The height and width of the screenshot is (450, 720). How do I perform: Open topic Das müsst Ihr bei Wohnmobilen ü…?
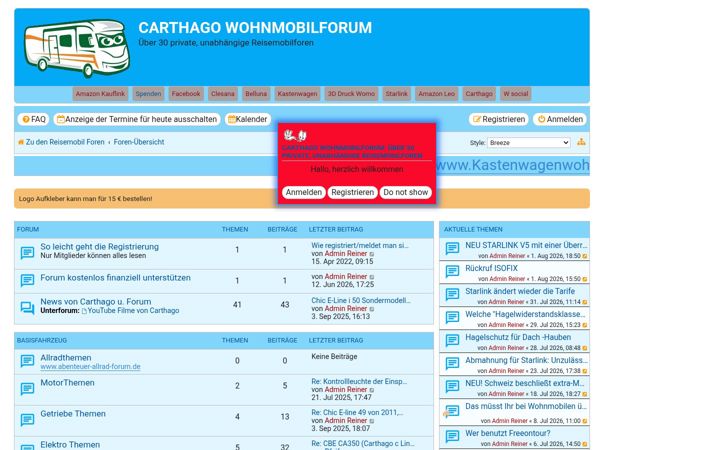coord(526,406)
